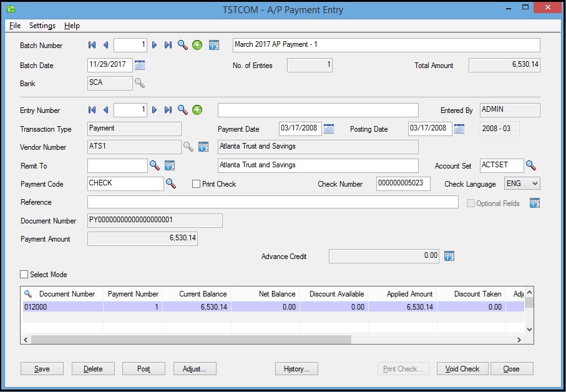Open Remit To information zoom icon
Viewport: 566px width, 392px height.
click(x=170, y=165)
